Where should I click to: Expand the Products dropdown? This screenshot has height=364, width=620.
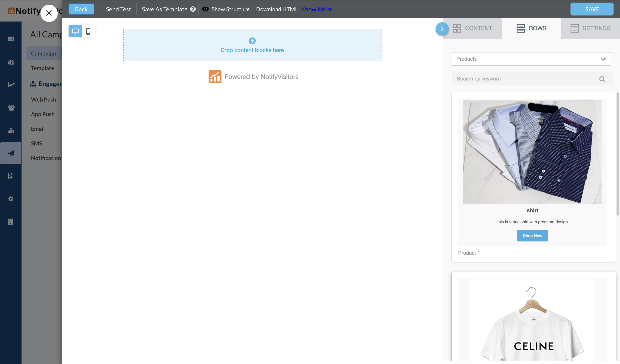pos(532,59)
